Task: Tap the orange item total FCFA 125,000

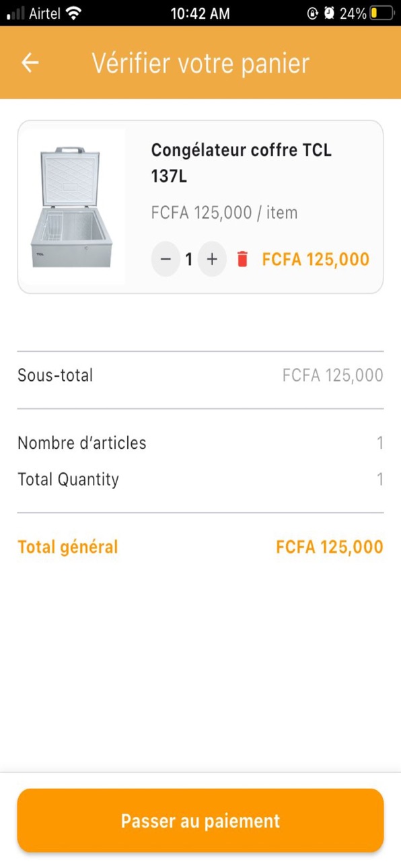Action: coord(316,259)
